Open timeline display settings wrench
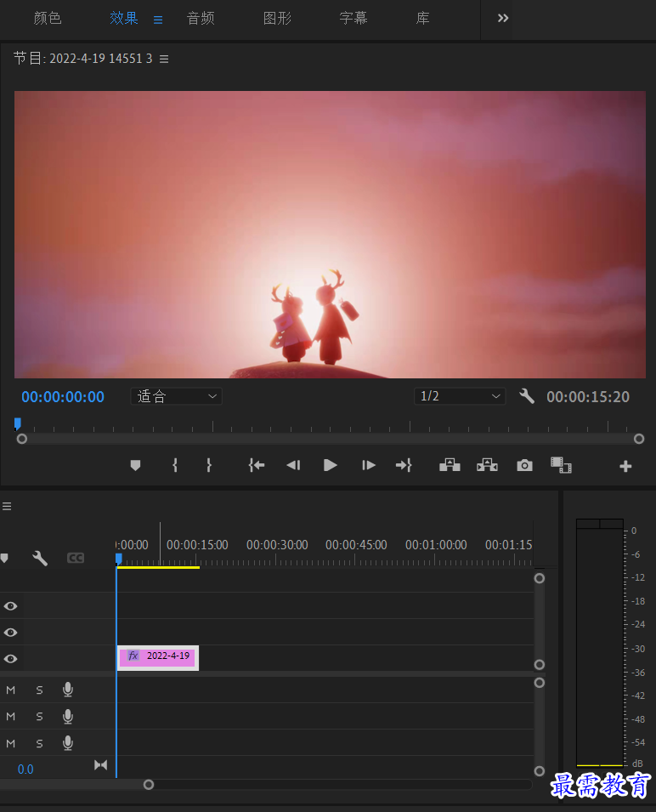 point(40,559)
